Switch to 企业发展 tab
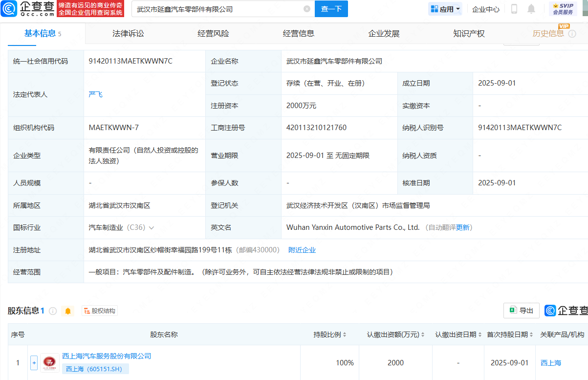This screenshot has width=588, height=380. 384,33
